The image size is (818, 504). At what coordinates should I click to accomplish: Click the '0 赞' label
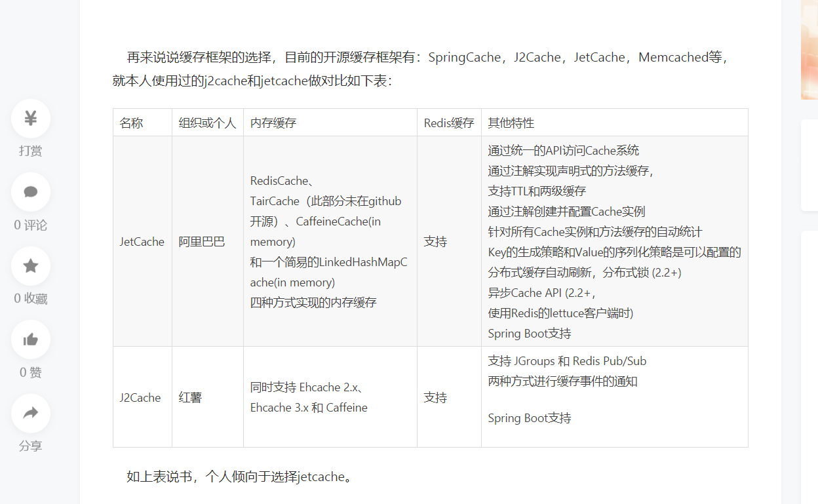coord(31,373)
